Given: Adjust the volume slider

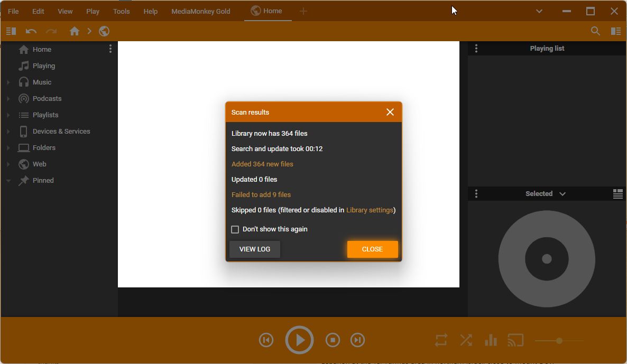Looking at the screenshot, I should (x=559, y=341).
